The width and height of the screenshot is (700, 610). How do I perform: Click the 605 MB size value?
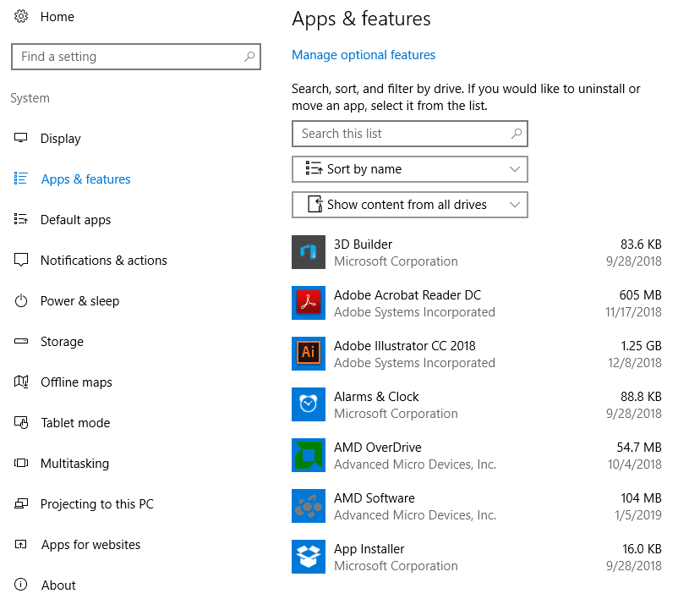click(x=640, y=295)
